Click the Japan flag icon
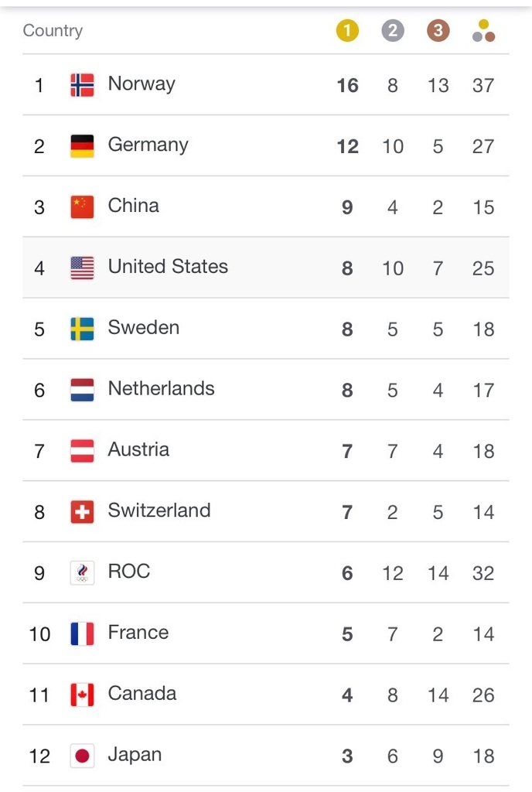The width and height of the screenshot is (532, 792). [x=82, y=756]
